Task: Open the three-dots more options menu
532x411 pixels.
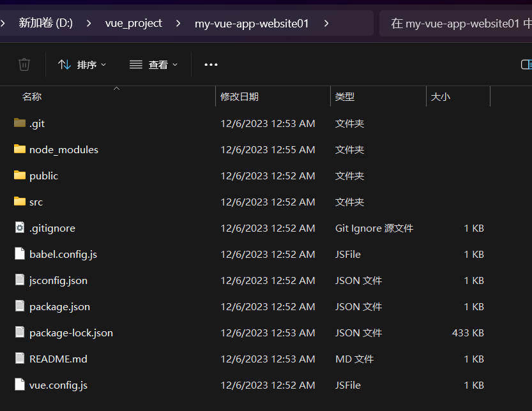Action: click(x=211, y=64)
